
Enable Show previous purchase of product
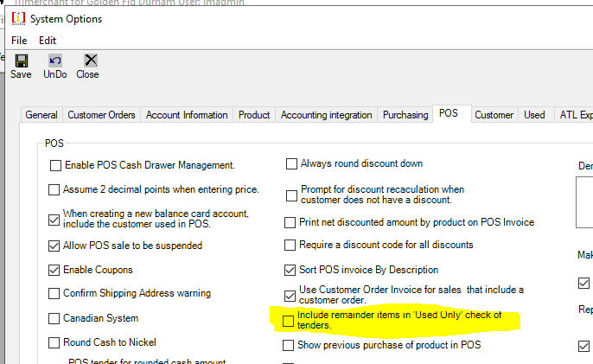pos(288,346)
